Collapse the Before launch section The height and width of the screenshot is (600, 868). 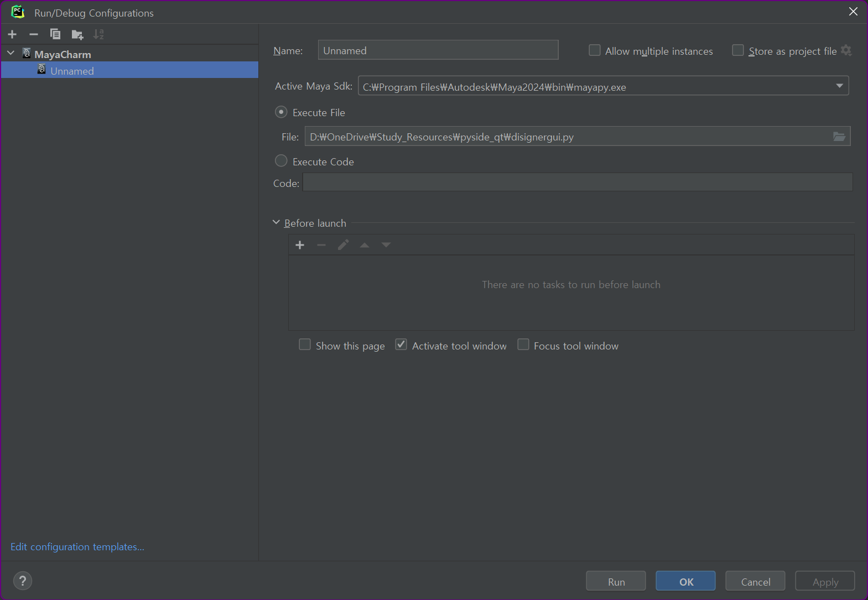tap(276, 222)
